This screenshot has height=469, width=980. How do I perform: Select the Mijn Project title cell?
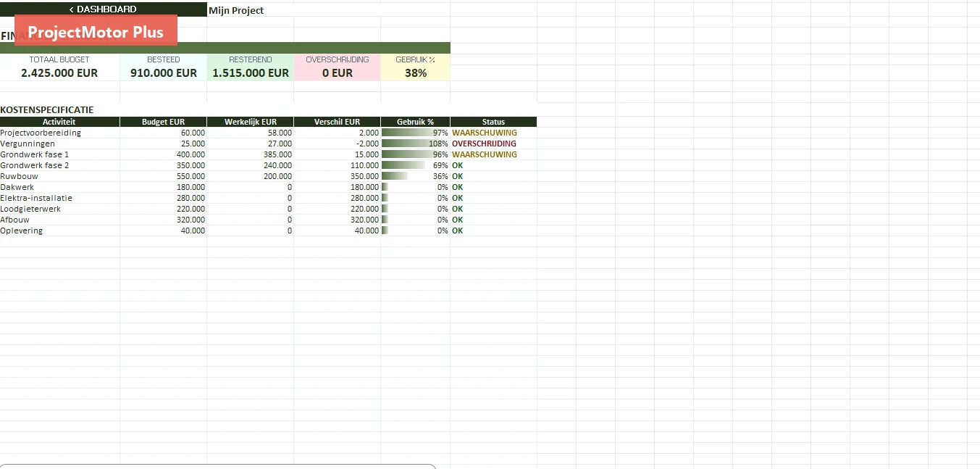pos(250,10)
